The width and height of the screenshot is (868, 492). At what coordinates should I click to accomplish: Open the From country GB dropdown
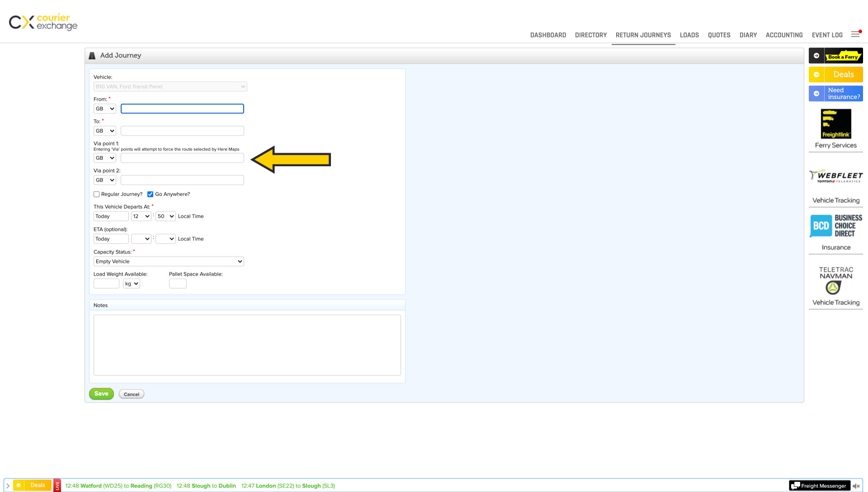105,108
